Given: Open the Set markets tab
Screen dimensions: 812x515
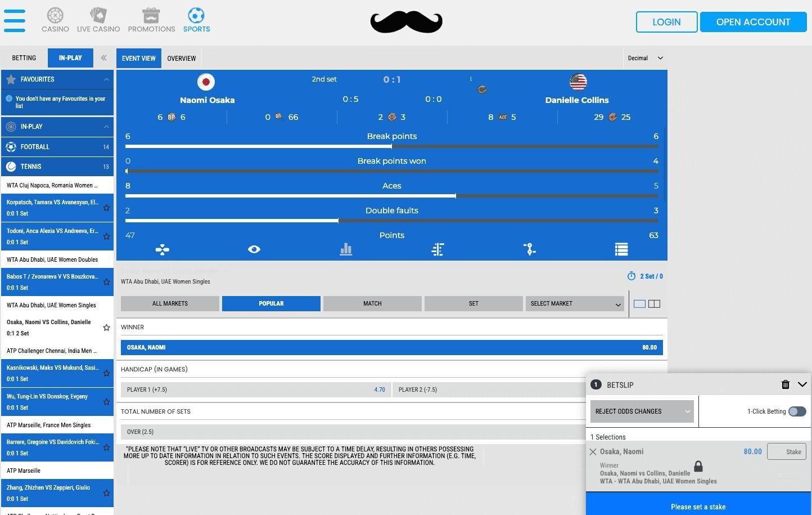Looking at the screenshot, I should coord(473,303).
